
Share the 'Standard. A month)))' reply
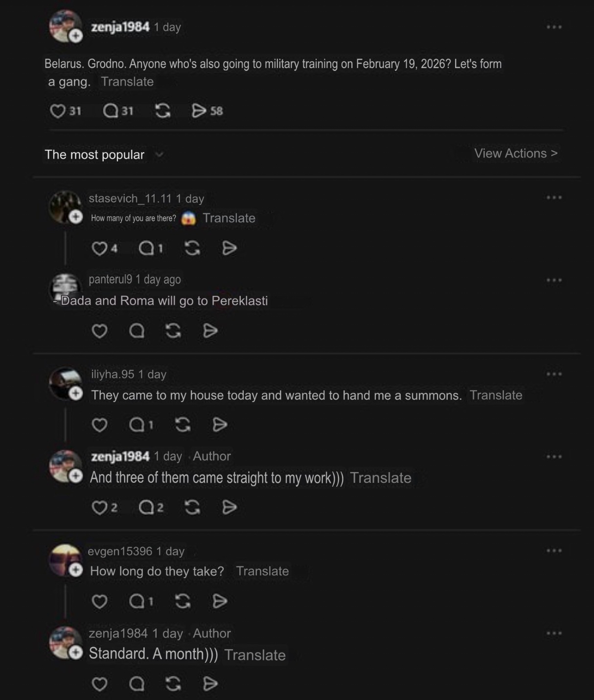[x=210, y=683]
